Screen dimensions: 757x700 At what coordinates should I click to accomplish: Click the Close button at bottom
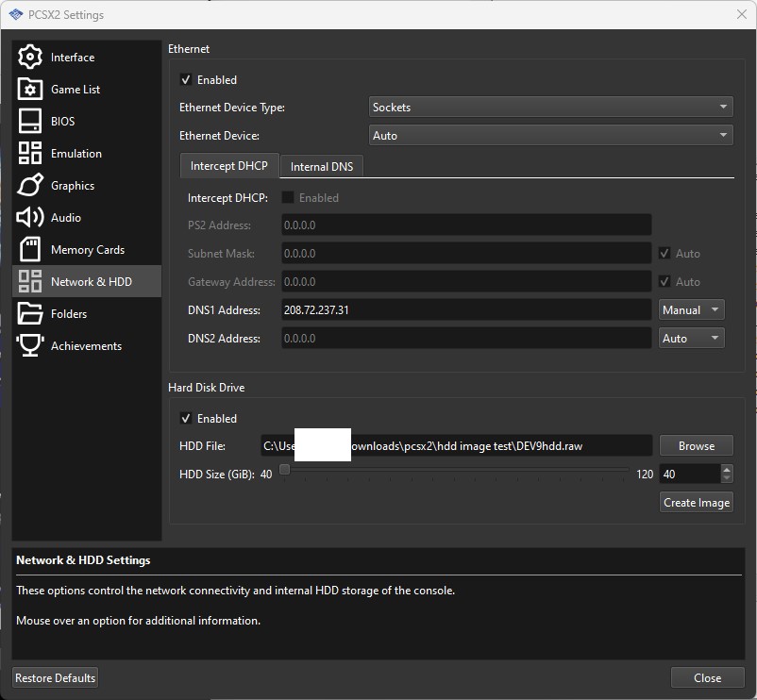707,677
